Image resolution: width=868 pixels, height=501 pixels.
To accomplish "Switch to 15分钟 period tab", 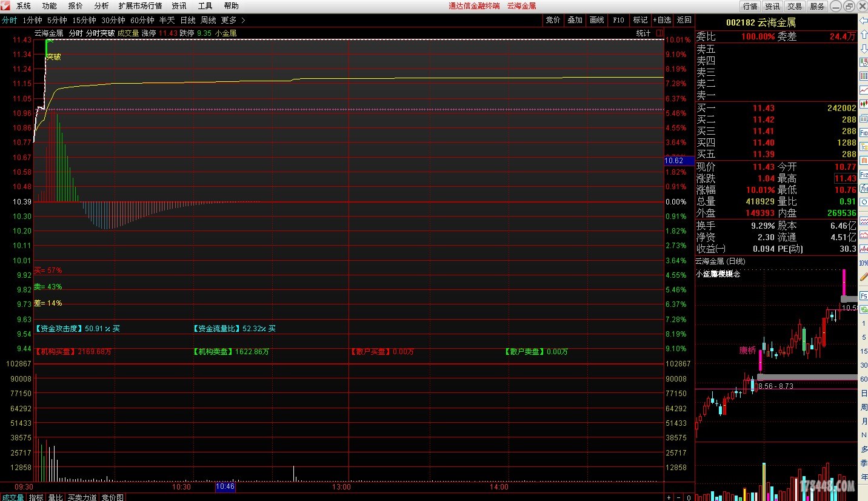I will [84, 20].
